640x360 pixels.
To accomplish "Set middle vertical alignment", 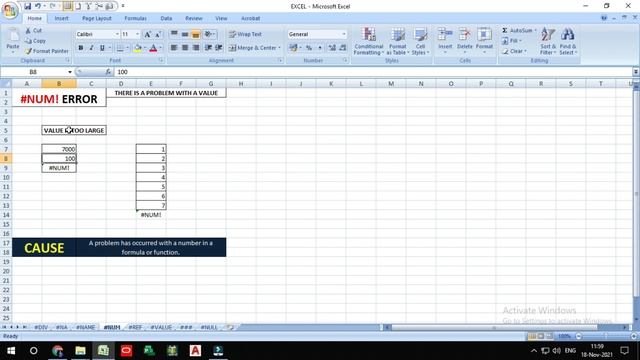I will 185,34.
